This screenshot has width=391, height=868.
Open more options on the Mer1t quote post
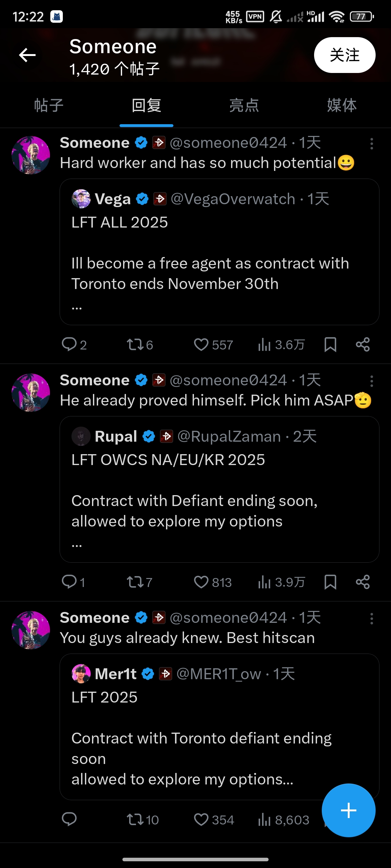371,619
